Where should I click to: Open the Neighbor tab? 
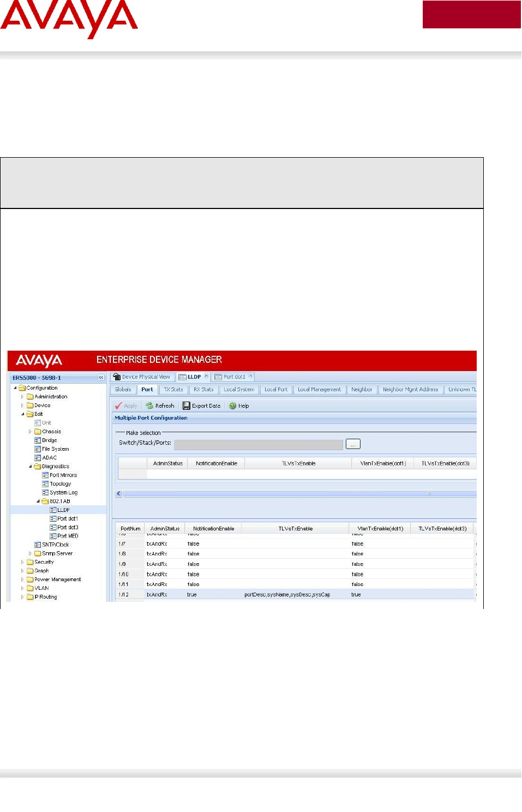point(362,390)
